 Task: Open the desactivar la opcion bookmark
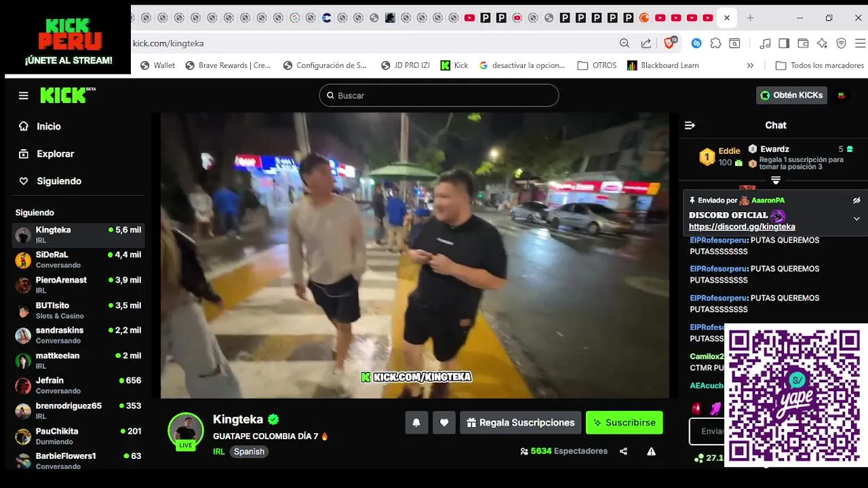[x=522, y=66]
